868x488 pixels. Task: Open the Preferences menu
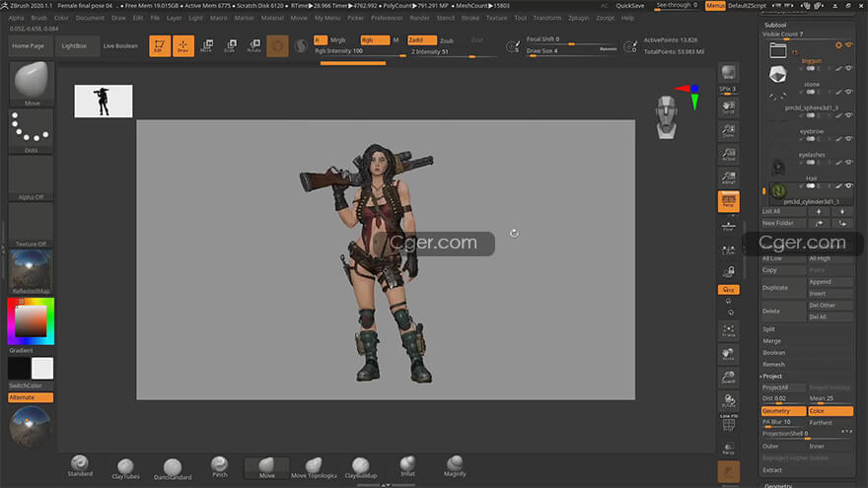(387, 18)
